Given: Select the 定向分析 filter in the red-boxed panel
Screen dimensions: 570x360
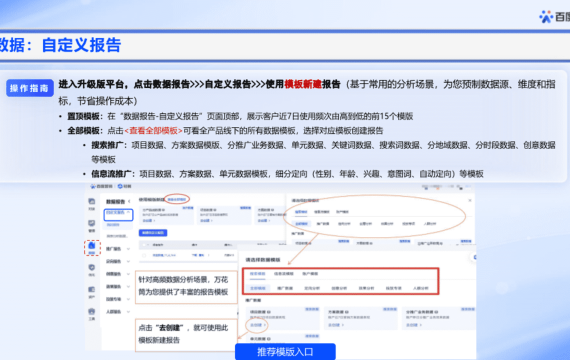Looking at the screenshot, I should click(312, 288).
